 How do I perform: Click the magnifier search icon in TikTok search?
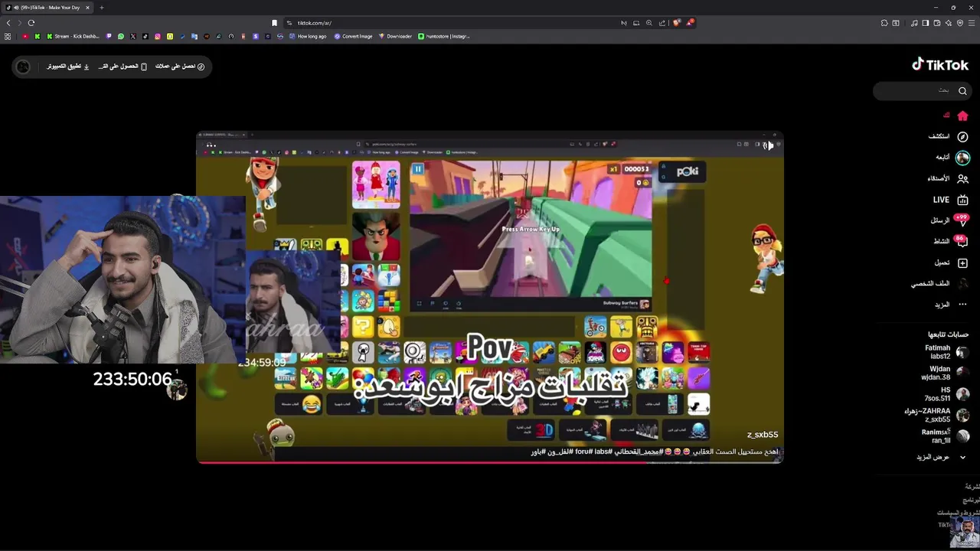pyautogui.click(x=962, y=91)
